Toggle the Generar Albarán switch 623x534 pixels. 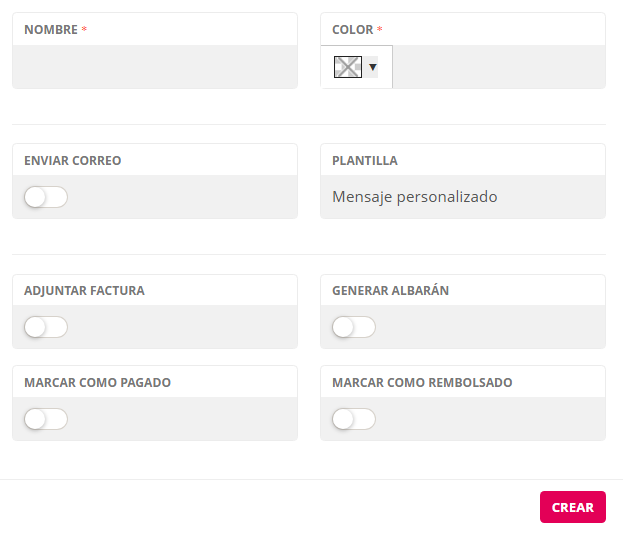[x=354, y=327]
